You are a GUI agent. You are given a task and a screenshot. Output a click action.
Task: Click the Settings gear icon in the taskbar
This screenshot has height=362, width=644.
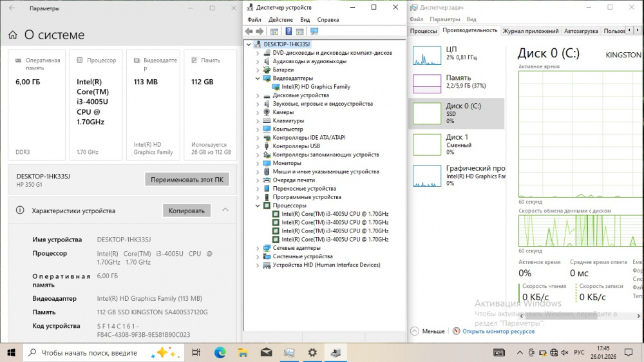coord(312,352)
